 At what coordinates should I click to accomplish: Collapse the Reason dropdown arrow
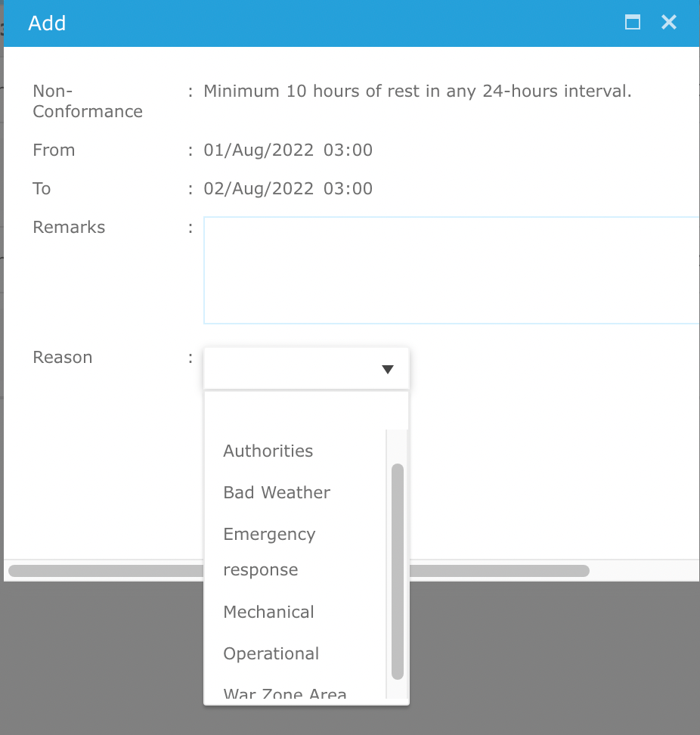tap(388, 369)
